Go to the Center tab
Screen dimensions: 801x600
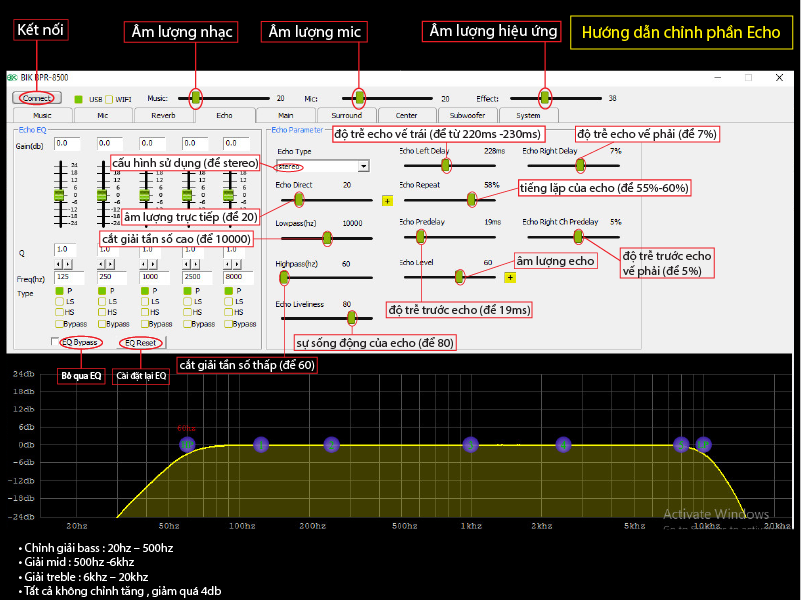click(407, 115)
